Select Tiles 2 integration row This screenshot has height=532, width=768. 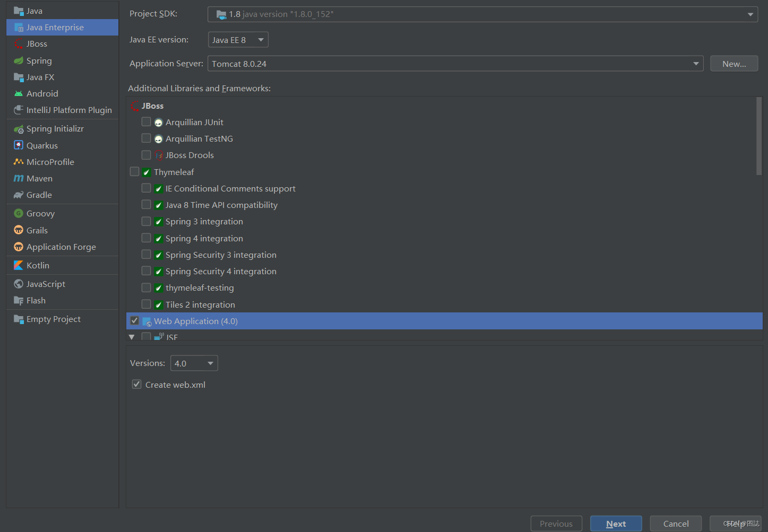tap(444, 305)
